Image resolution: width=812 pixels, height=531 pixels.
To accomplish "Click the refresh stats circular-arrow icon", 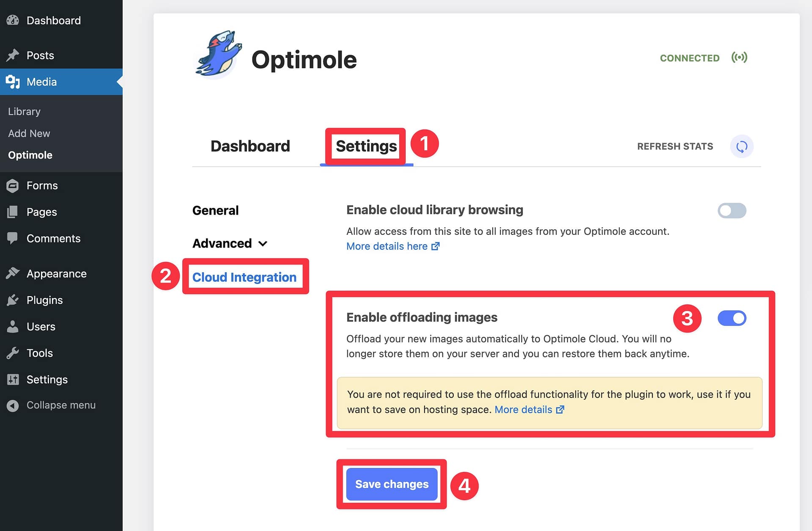I will [741, 146].
